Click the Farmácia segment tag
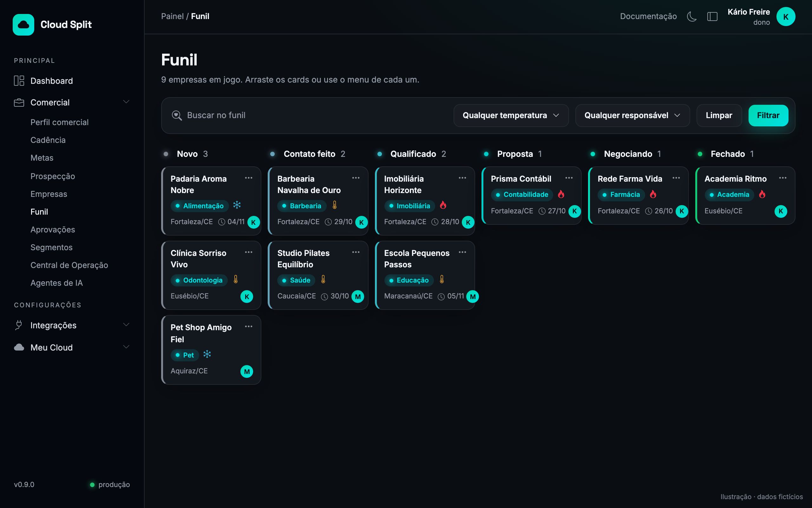 click(x=621, y=195)
